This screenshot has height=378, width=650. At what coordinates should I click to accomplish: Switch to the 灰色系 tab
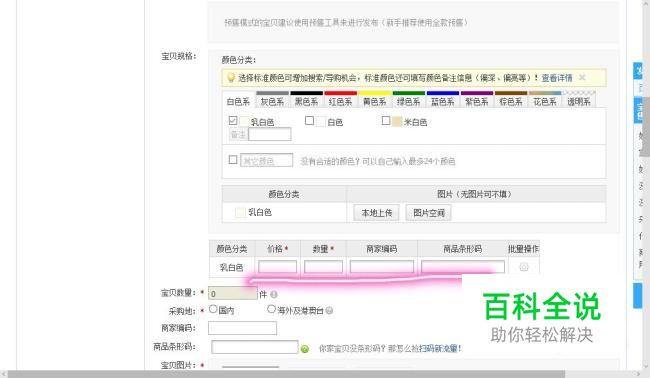click(272, 101)
